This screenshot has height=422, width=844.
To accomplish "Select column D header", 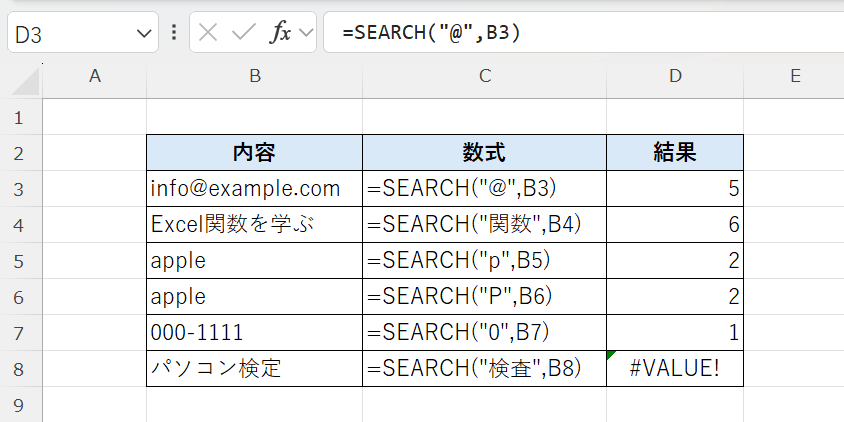I will [x=675, y=76].
